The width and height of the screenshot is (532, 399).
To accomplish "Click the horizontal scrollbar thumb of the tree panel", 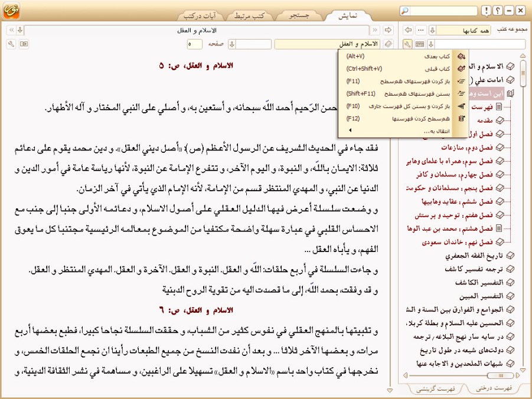I will click(500, 375).
